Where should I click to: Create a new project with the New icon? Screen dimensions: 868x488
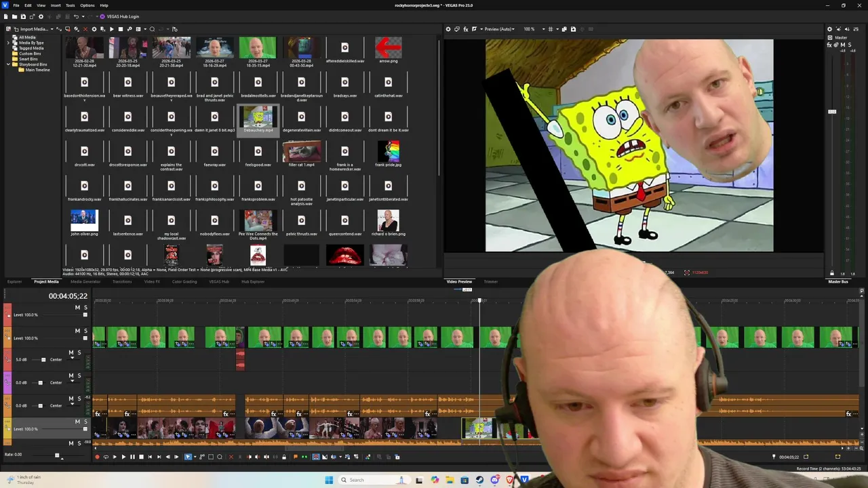pos(5,16)
